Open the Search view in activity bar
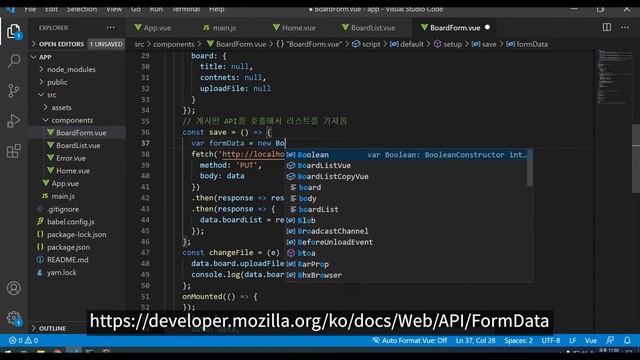640x360 pixels. point(13,61)
